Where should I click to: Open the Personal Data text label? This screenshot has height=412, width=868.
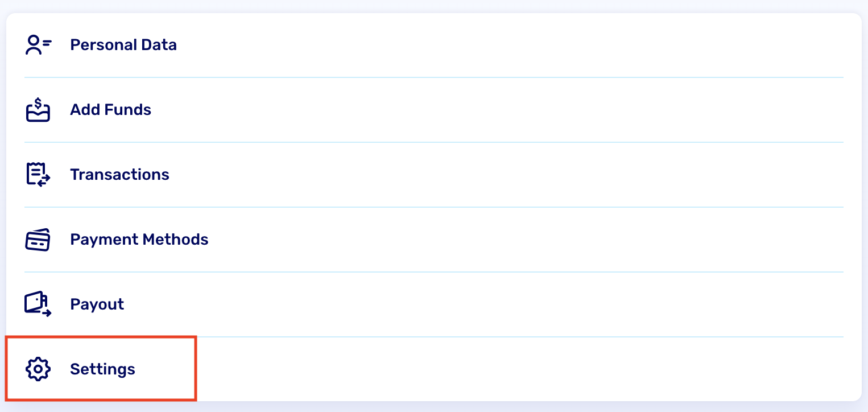[x=123, y=45]
